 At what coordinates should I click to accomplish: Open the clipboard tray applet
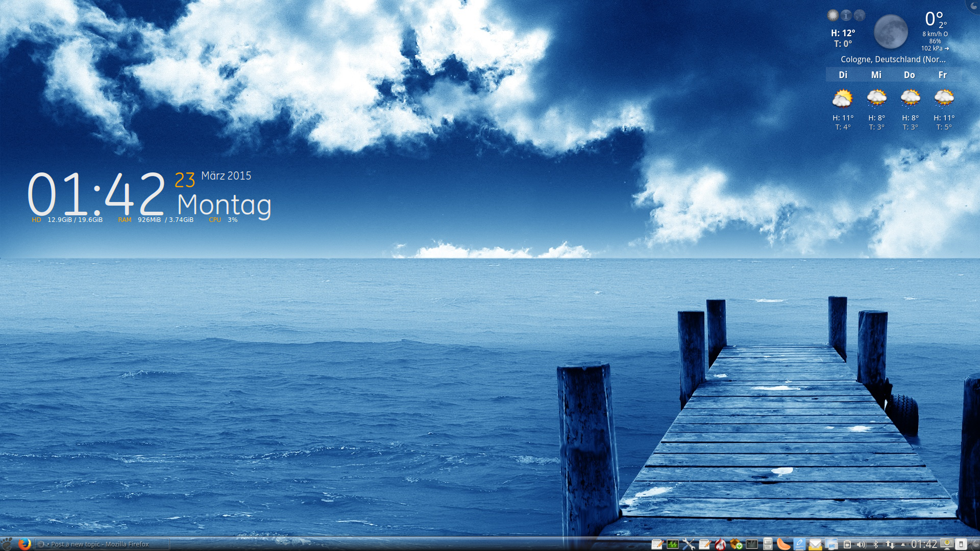pos(847,544)
